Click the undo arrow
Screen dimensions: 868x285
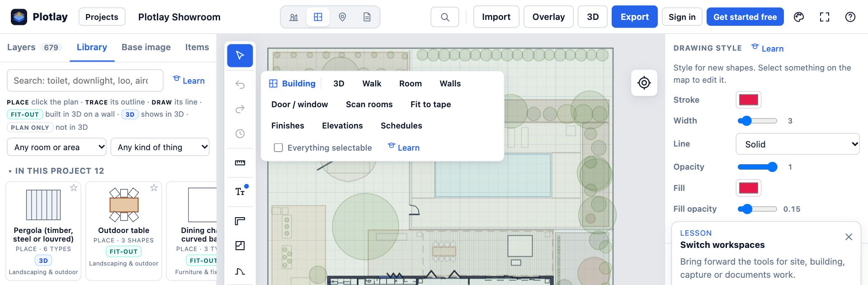(240, 85)
